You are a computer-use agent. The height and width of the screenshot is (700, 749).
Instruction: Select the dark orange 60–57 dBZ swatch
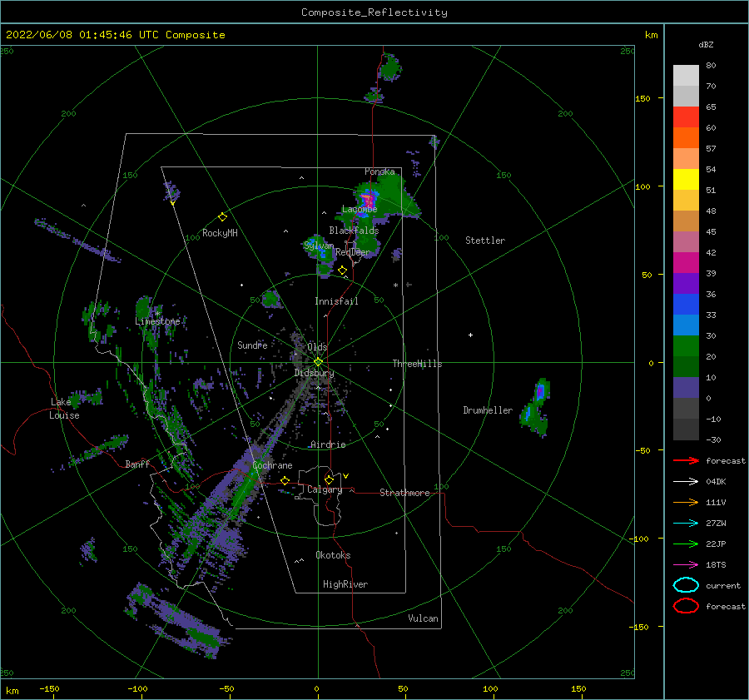pos(686,138)
